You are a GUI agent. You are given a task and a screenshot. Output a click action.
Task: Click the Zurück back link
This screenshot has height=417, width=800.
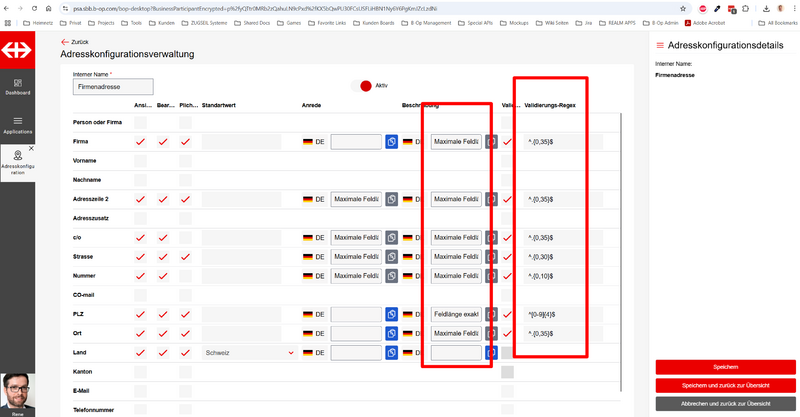point(72,42)
